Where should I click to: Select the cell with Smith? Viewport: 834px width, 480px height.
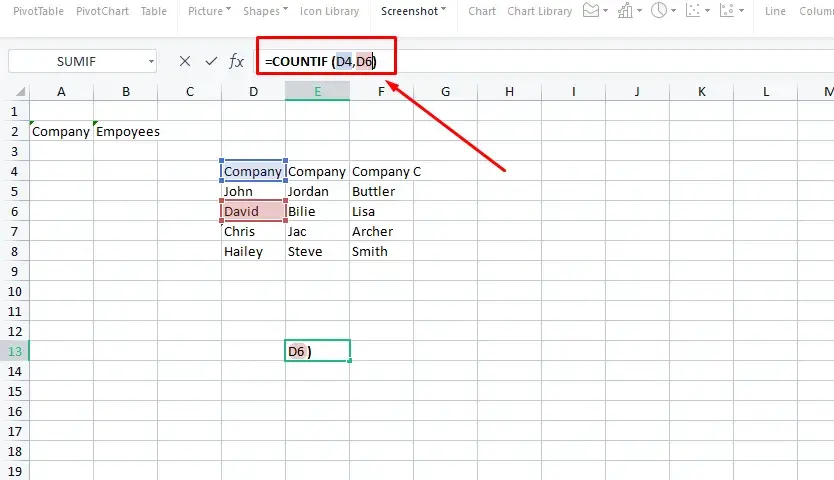pos(381,251)
